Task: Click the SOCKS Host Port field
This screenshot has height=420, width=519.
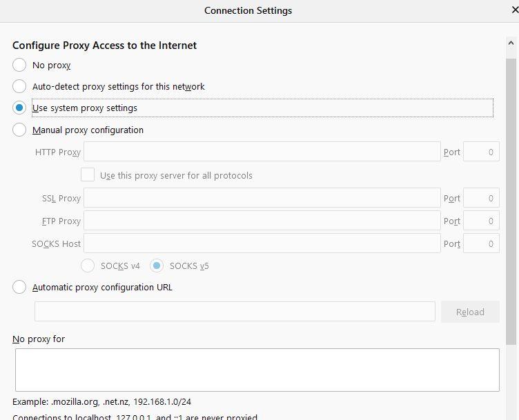Action: coord(481,243)
